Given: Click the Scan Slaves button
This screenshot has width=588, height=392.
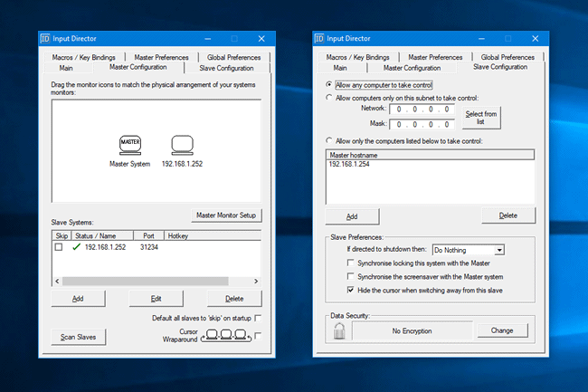Looking at the screenshot, I should point(77,337).
